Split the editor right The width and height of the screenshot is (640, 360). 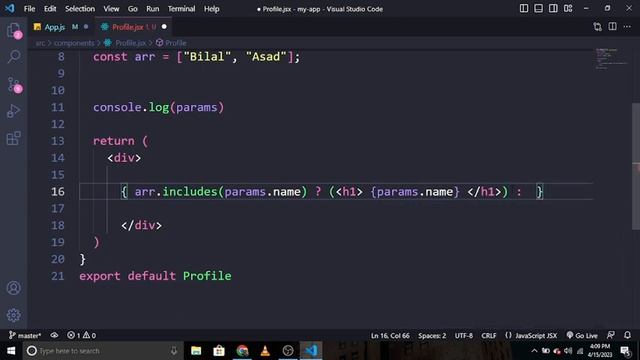[x=613, y=27]
